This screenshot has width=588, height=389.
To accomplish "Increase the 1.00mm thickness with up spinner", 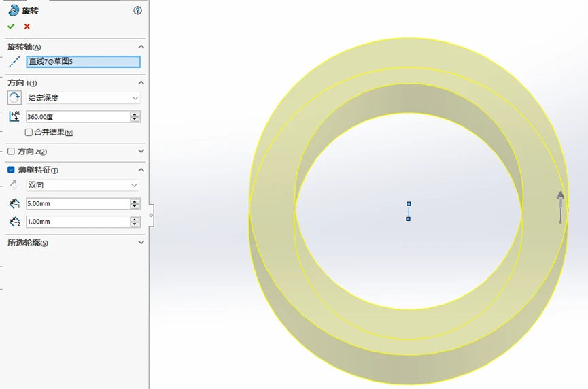I will [x=135, y=219].
